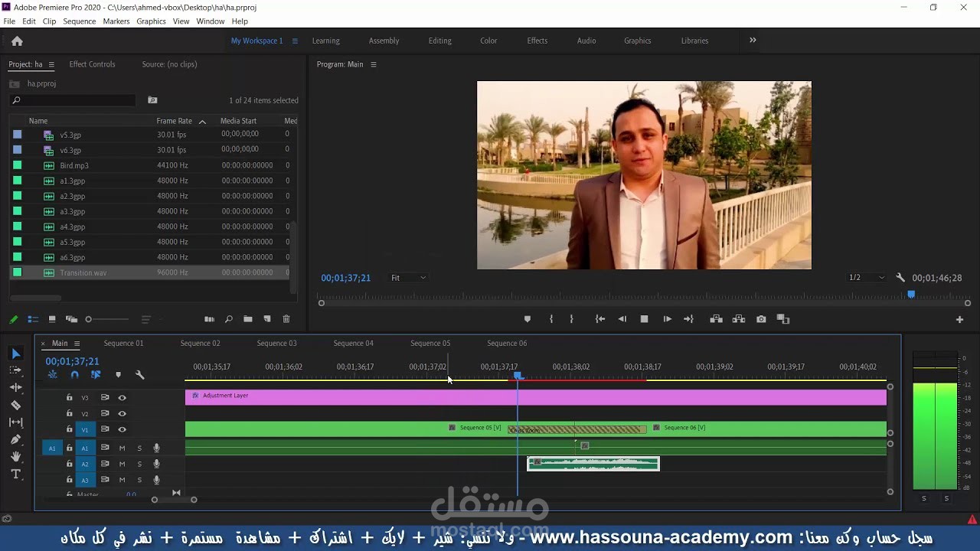This screenshot has height=551, width=980.
Task: Select the Pen tool in the timeline toolbar
Action: [16, 439]
